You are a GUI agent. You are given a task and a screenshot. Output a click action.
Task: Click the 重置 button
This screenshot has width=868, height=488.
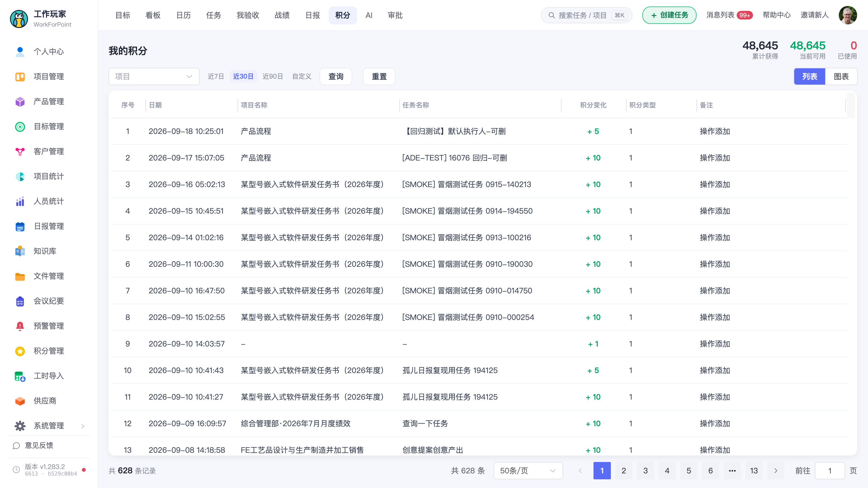tap(379, 76)
